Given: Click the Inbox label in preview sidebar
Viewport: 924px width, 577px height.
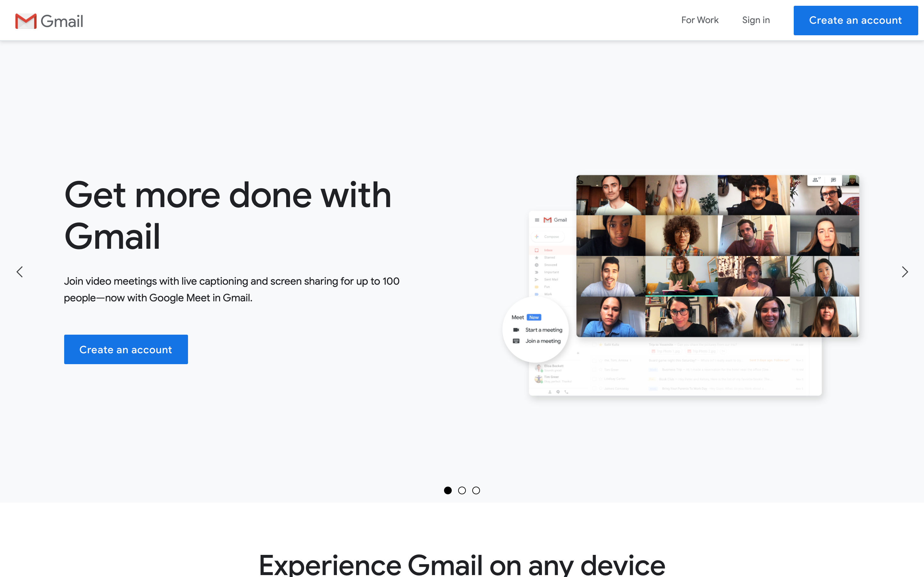Looking at the screenshot, I should [548, 250].
